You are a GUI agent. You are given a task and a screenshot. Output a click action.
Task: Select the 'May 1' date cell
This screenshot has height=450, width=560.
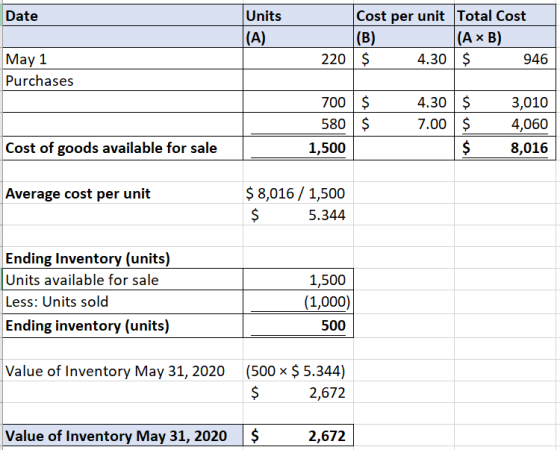pos(123,59)
